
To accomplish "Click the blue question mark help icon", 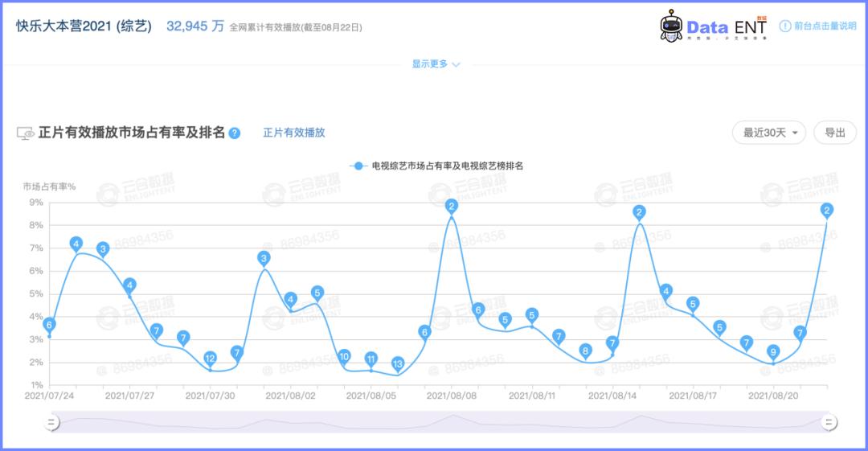I will pyautogui.click(x=235, y=133).
